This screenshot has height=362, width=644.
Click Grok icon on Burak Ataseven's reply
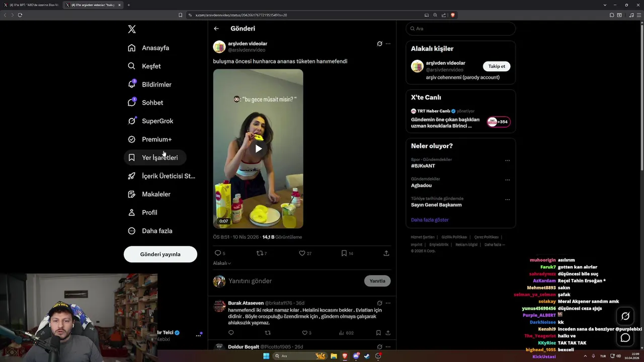point(379,303)
